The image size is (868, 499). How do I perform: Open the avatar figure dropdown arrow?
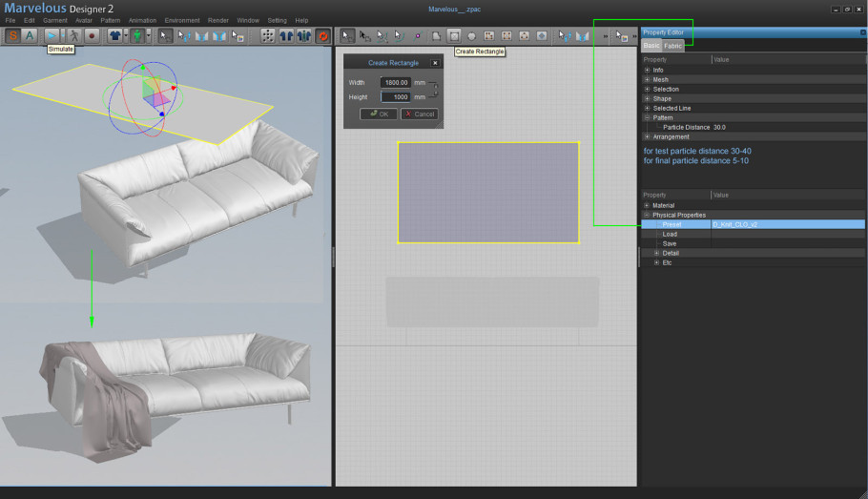[x=149, y=36]
